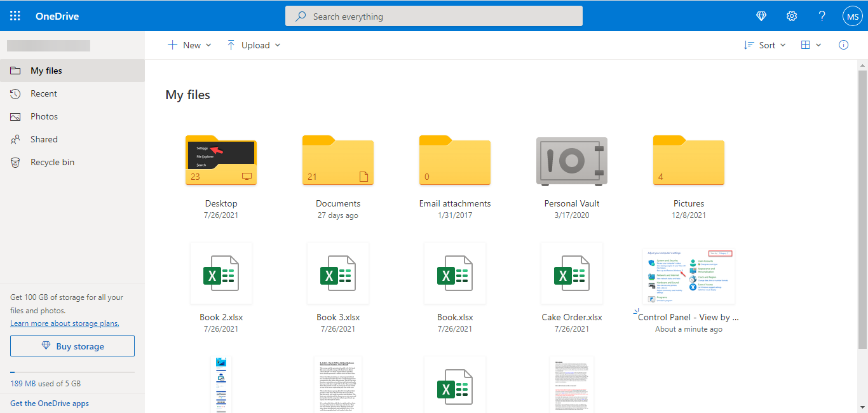868x413 pixels.
Task: Open the Cake Order.xlsx Excel file icon
Action: 572,274
